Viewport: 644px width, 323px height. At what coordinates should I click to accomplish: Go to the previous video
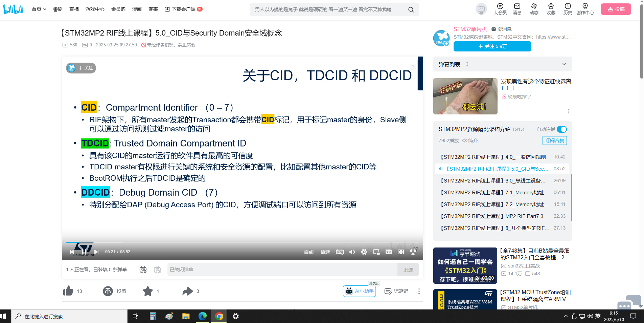(x=72, y=252)
